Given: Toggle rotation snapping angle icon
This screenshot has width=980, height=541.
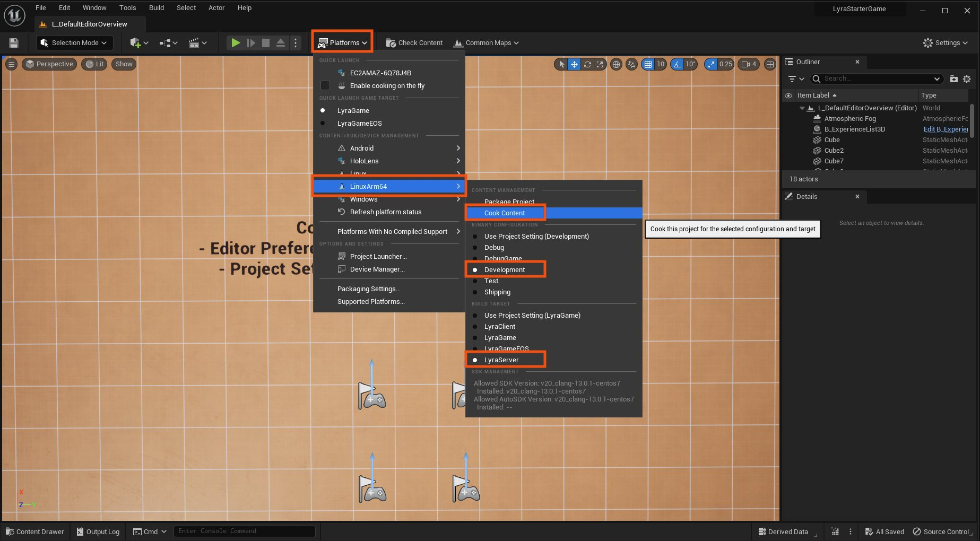Looking at the screenshot, I should pos(677,64).
